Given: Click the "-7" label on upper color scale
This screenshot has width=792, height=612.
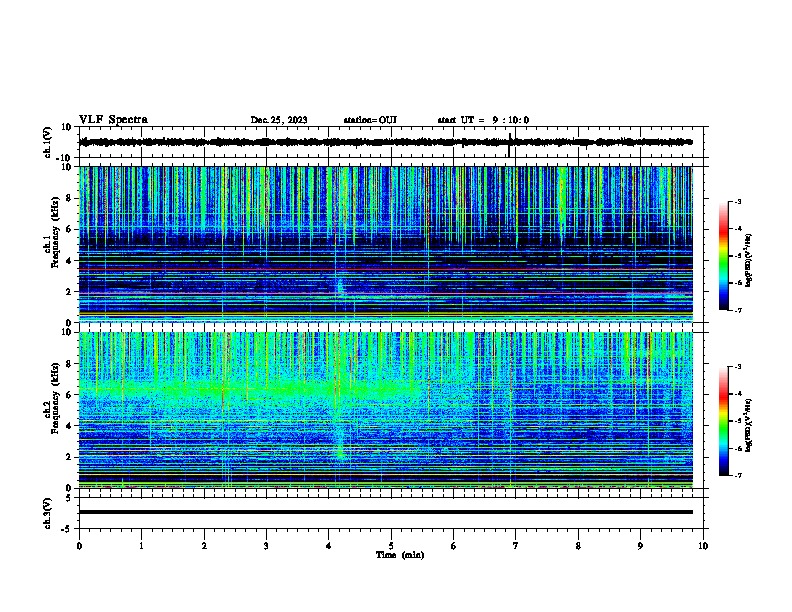Looking at the screenshot, I should pyautogui.click(x=738, y=310).
